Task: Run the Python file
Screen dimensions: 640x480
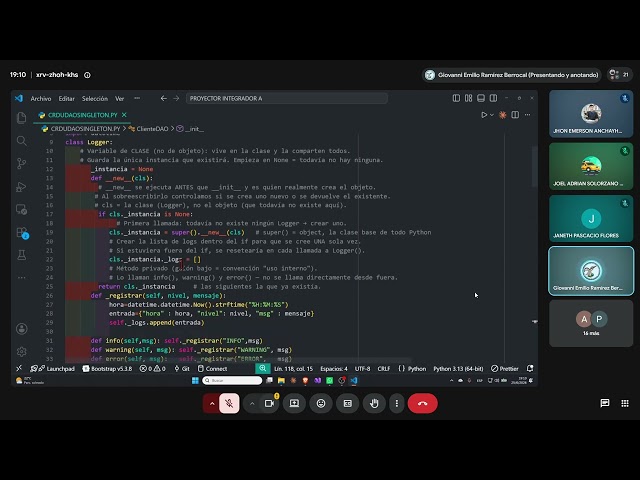Action: click(x=484, y=115)
